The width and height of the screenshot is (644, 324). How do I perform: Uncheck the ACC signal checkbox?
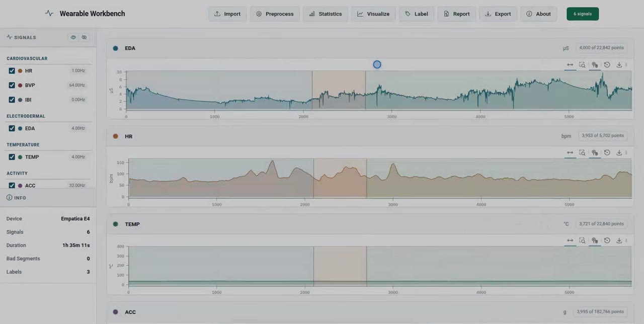(x=12, y=185)
